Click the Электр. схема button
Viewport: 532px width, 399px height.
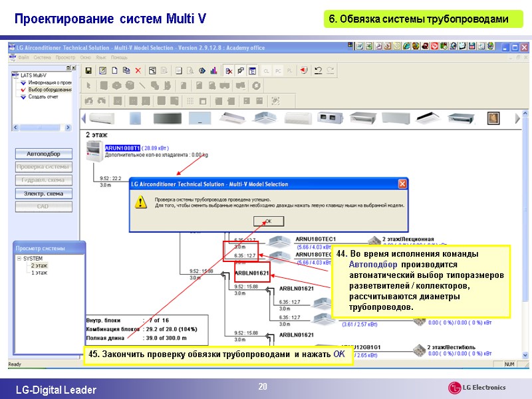(43, 194)
